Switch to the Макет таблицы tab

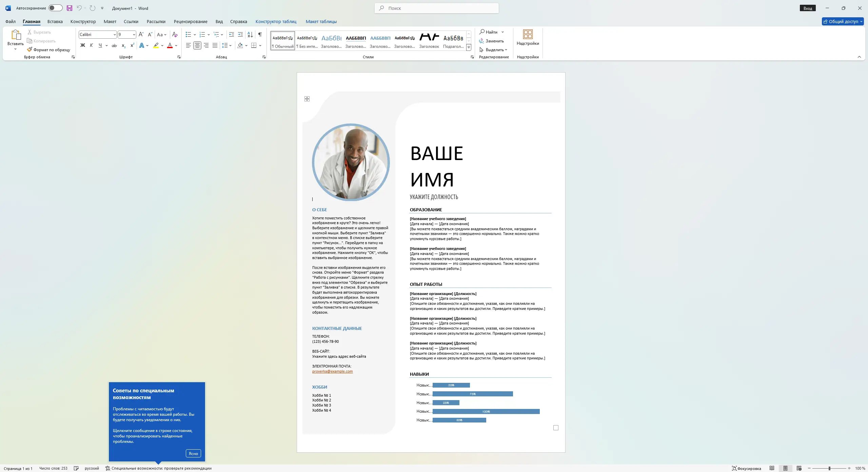pyautogui.click(x=321, y=21)
